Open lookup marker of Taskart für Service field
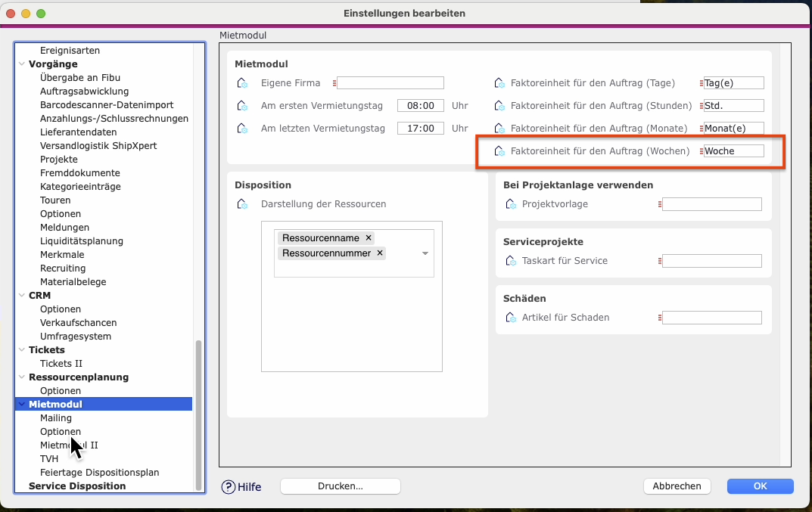This screenshot has width=812, height=512. [660, 261]
